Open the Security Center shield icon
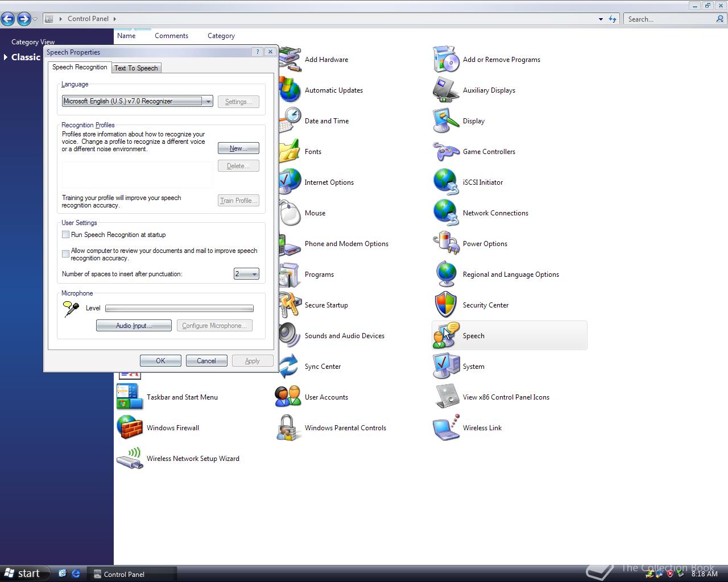728x582 pixels. tap(446, 305)
